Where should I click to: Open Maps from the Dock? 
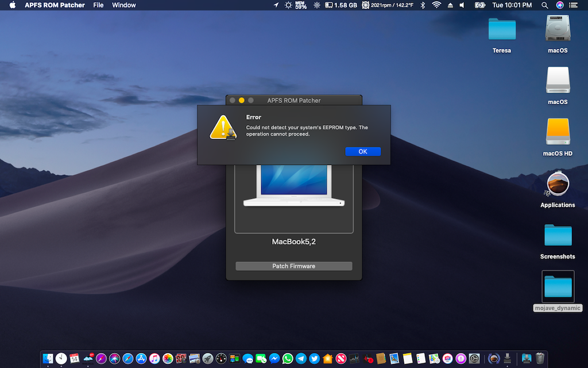tap(434, 359)
